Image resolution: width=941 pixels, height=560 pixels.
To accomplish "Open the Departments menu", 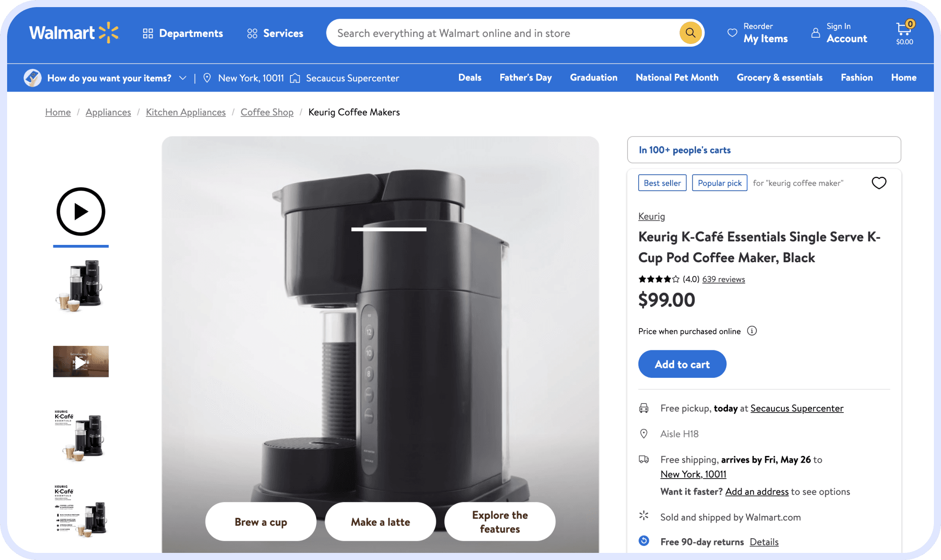I will [183, 33].
